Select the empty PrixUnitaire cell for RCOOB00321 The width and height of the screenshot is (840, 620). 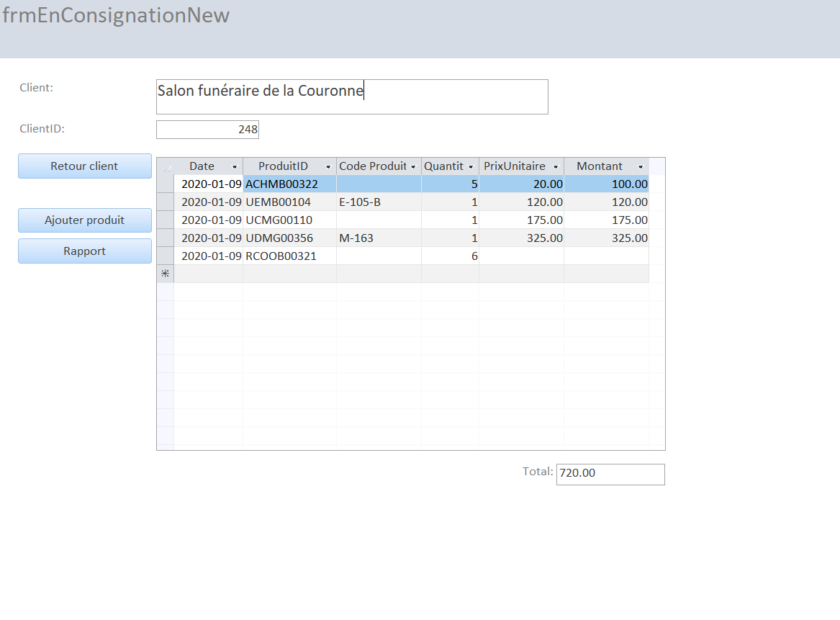(521, 256)
